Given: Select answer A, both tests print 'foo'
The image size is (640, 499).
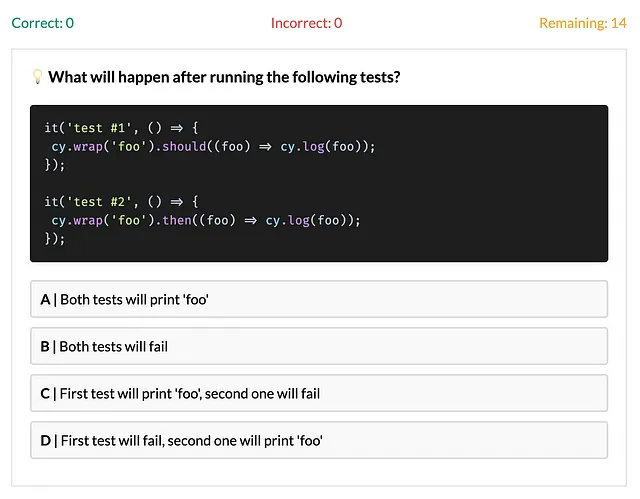Looking at the screenshot, I should (319, 299).
